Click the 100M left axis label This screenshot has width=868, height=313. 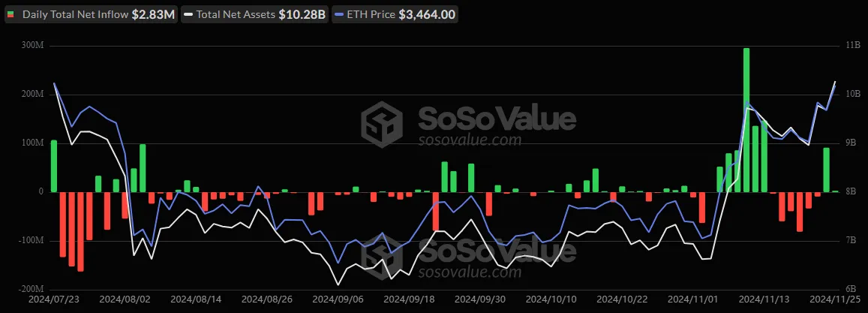(x=34, y=143)
